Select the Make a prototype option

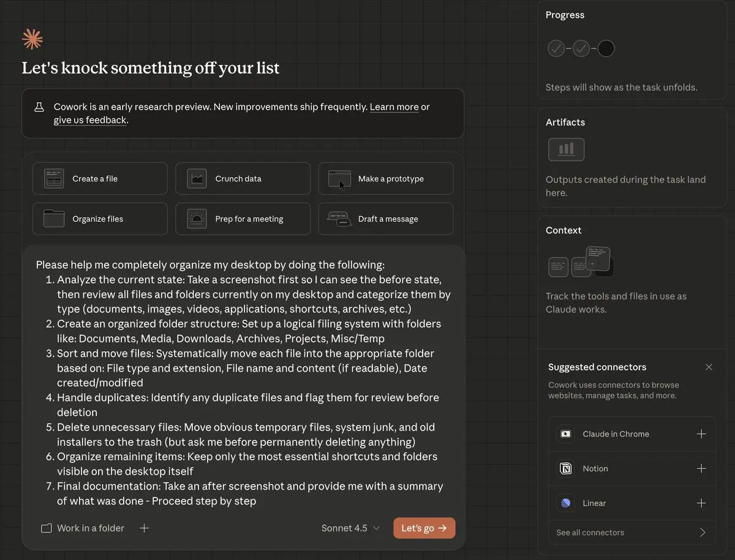(x=386, y=178)
